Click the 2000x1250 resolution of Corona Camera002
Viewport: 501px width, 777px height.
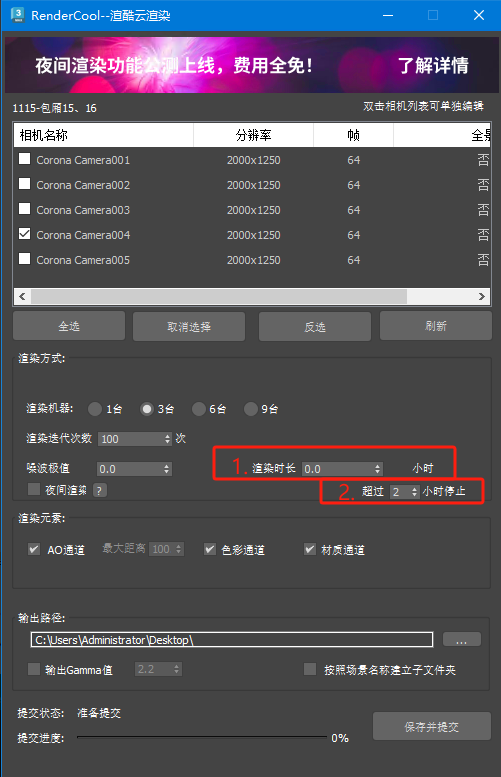pyautogui.click(x=253, y=185)
